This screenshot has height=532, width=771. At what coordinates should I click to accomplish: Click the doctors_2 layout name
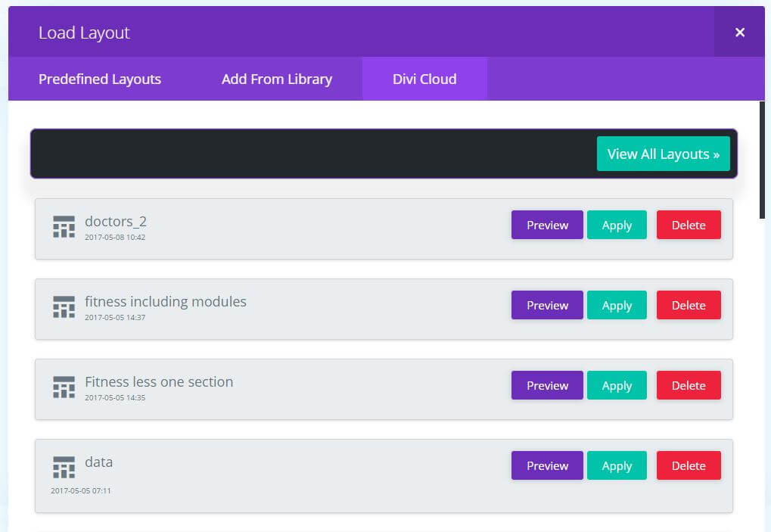click(x=116, y=222)
